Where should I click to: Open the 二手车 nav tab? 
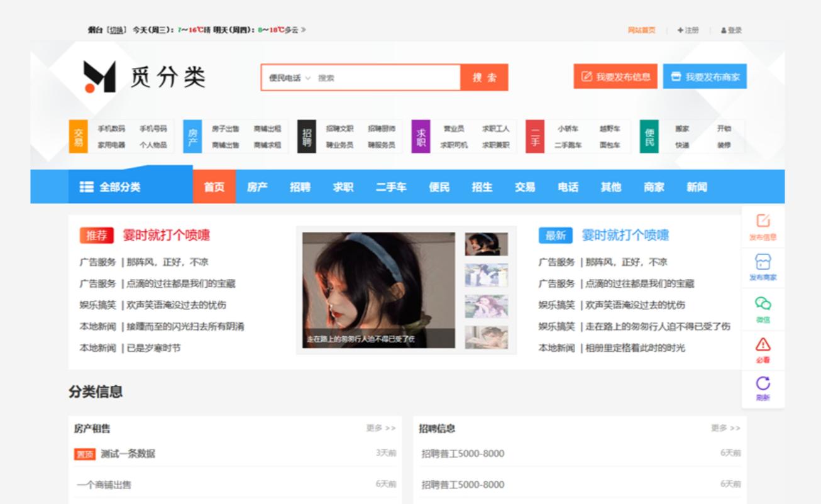391,187
